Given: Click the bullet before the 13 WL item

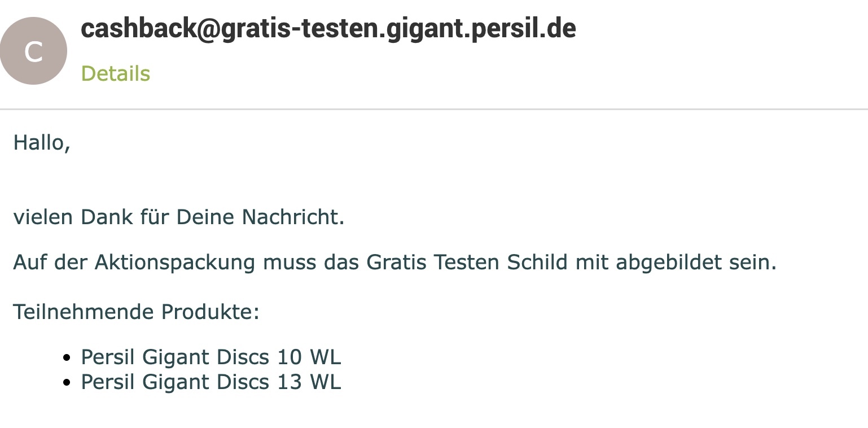Looking at the screenshot, I should 67,383.
